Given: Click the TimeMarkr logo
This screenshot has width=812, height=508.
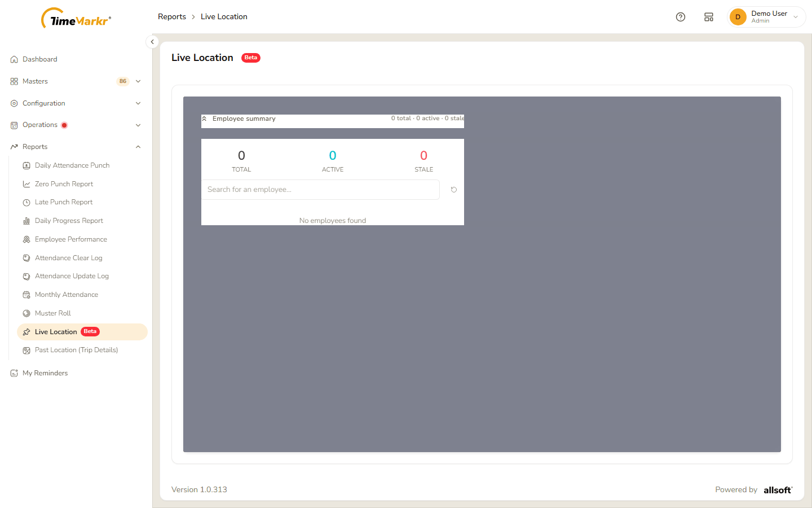Looking at the screenshot, I should coord(76,18).
